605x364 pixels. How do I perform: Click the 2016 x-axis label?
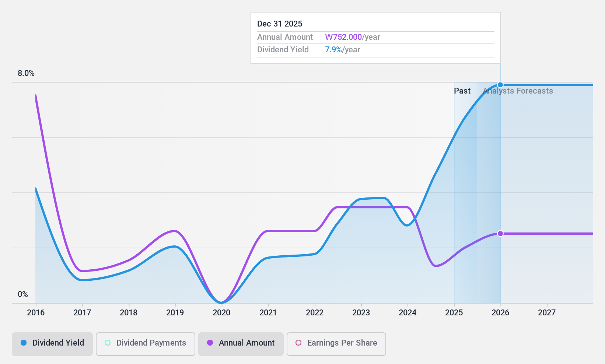pyautogui.click(x=36, y=313)
